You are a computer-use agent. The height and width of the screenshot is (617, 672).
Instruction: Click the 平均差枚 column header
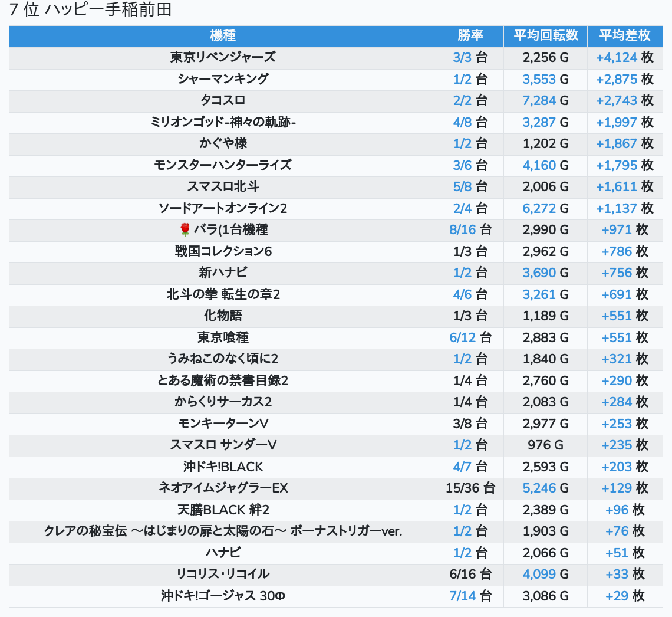pos(625,35)
